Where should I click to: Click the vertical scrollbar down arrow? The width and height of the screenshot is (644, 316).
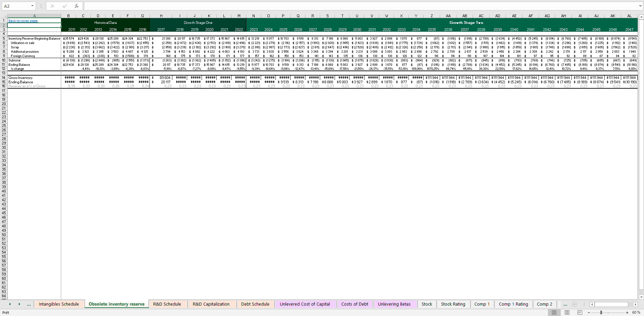coord(641,297)
